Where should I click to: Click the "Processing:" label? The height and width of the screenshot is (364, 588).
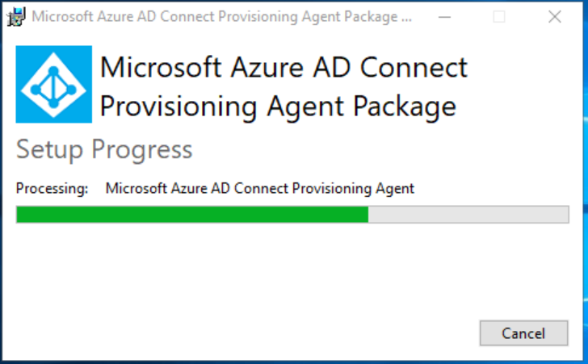(52, 189)
